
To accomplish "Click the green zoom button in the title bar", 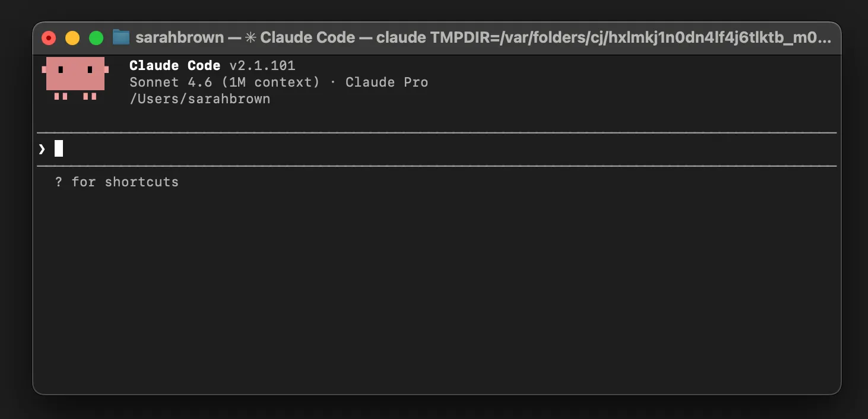I will [x=96, y=37].
